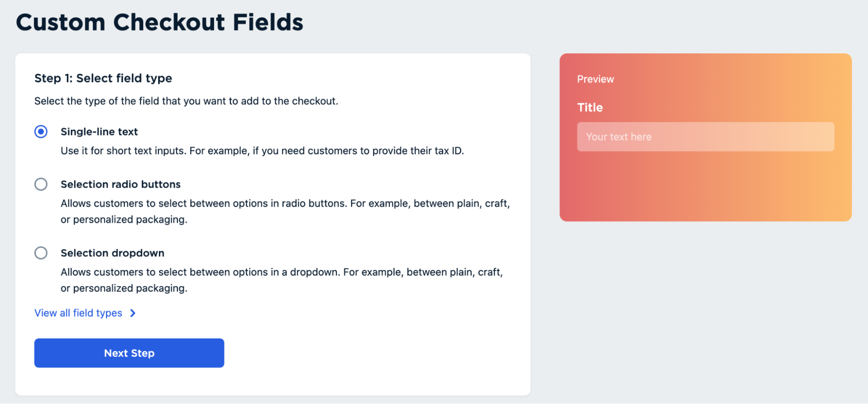The width and height of the screenshot is (868, 404).
Task: Click the chevron next to View all field types
Action: click(x=132, y=313)
